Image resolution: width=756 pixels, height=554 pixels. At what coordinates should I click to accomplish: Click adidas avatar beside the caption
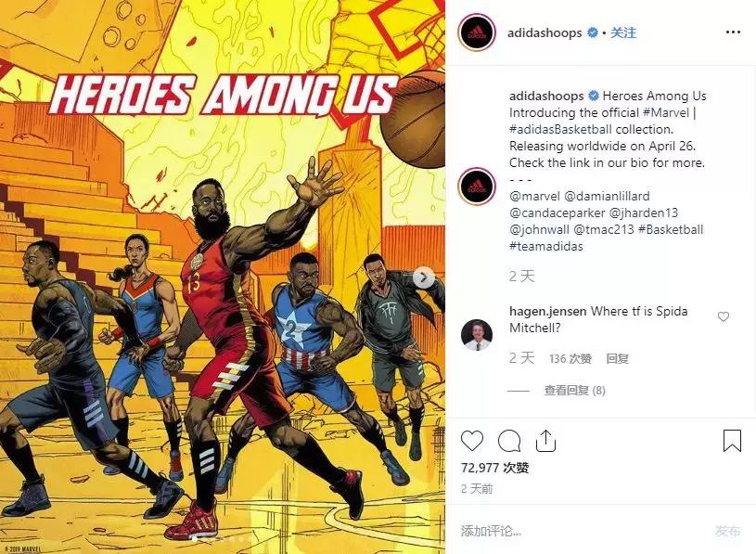point(477,187)
